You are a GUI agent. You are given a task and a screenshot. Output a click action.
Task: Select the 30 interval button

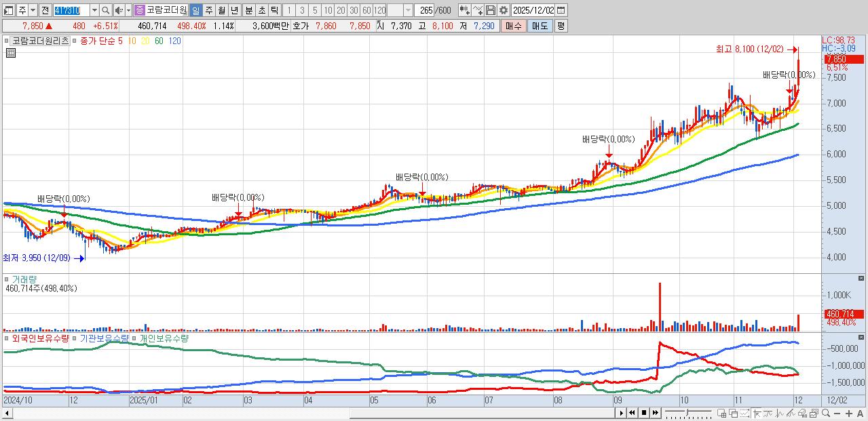353,10
